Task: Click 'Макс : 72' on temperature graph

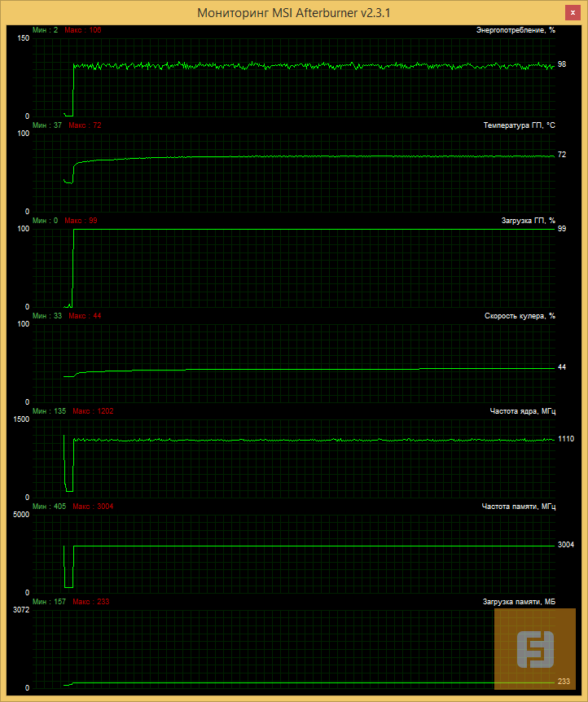Action: [85, 125]
